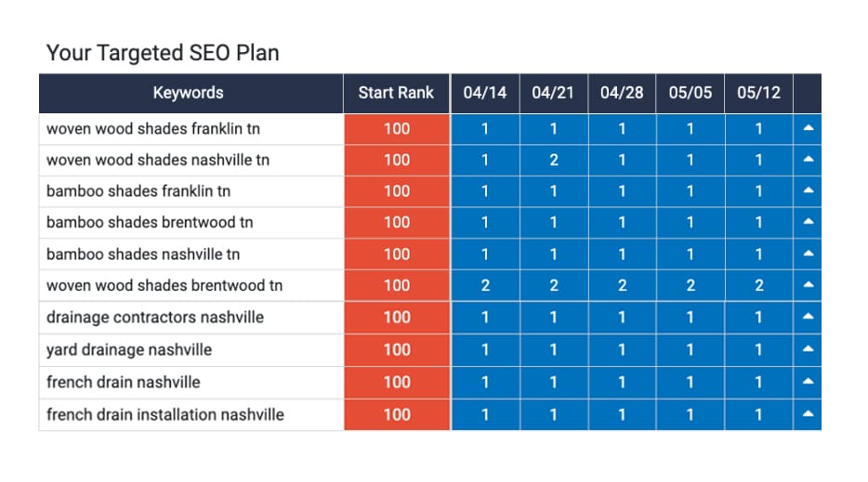Select the 05/12 date column header
Screen dimensions: 868x482
click(x=759, y=93)
